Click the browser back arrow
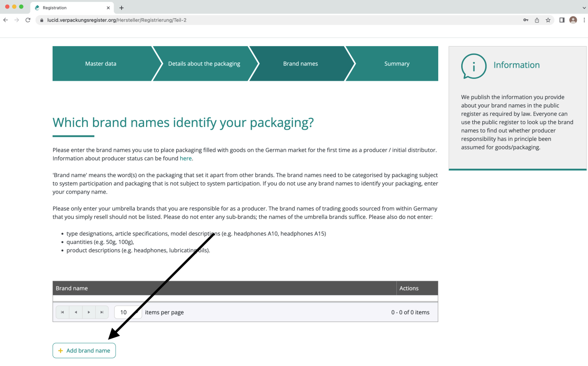The width and height of the screenshot is (588, 366). (6, 20)
